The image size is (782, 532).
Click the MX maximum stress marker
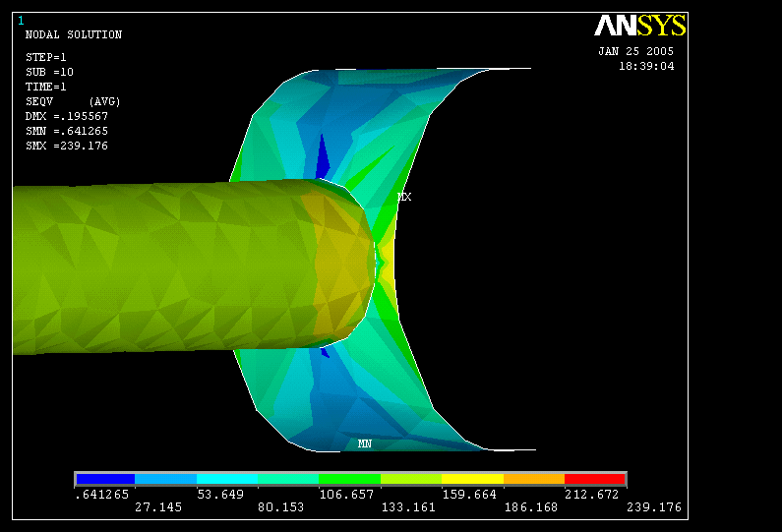tap(404, 197)
